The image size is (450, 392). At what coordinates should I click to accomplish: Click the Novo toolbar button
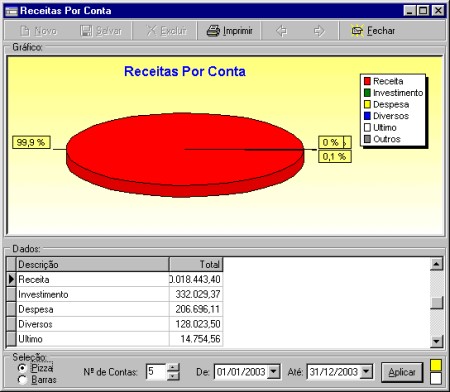coord(38,31)
